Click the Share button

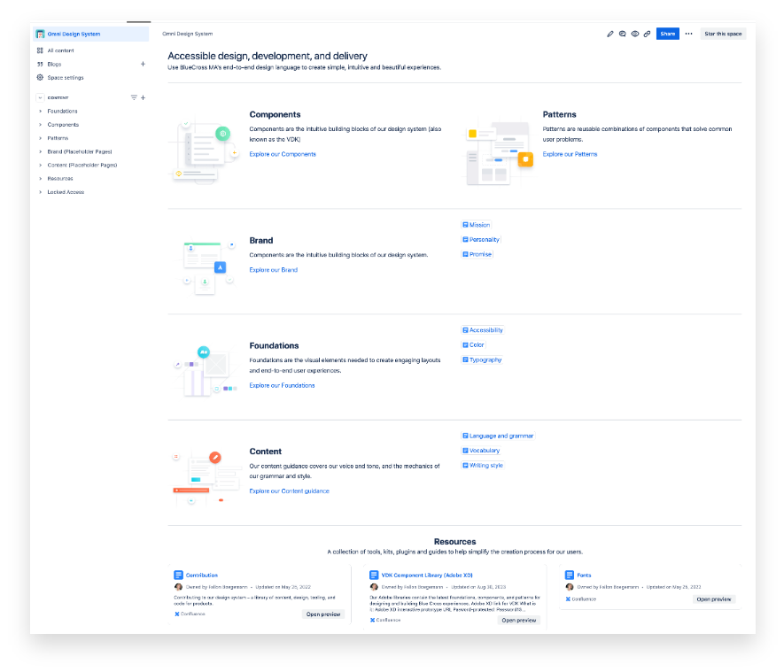[x=667, y=34]
